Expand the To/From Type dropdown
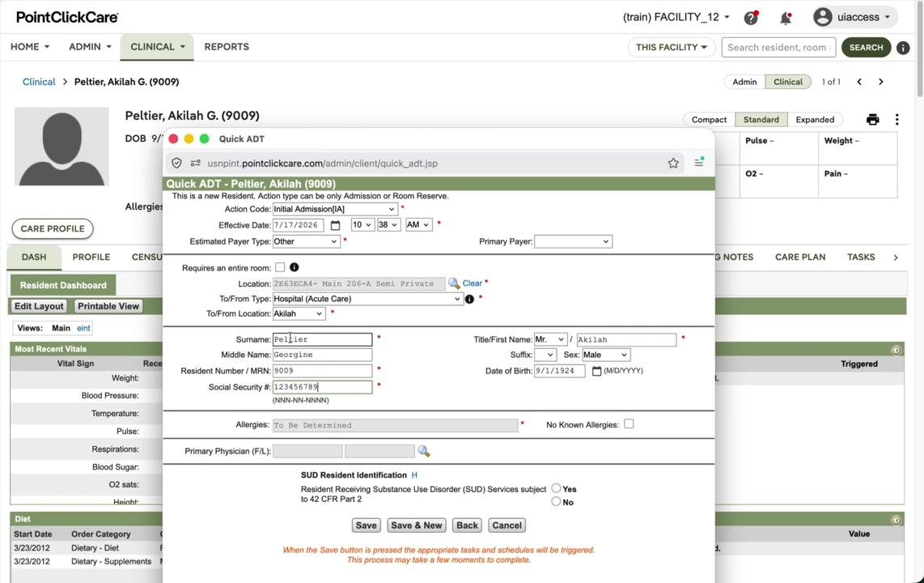This screenshot has height=583, width=924. pos(367,299)
